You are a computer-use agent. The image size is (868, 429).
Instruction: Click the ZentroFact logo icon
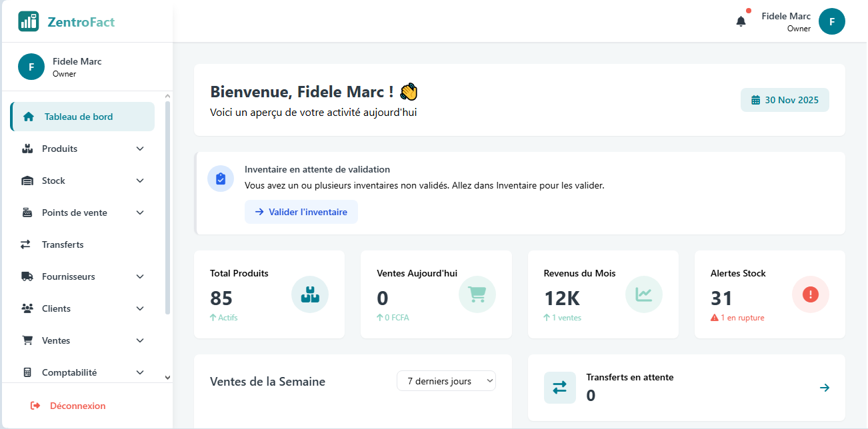28,21
